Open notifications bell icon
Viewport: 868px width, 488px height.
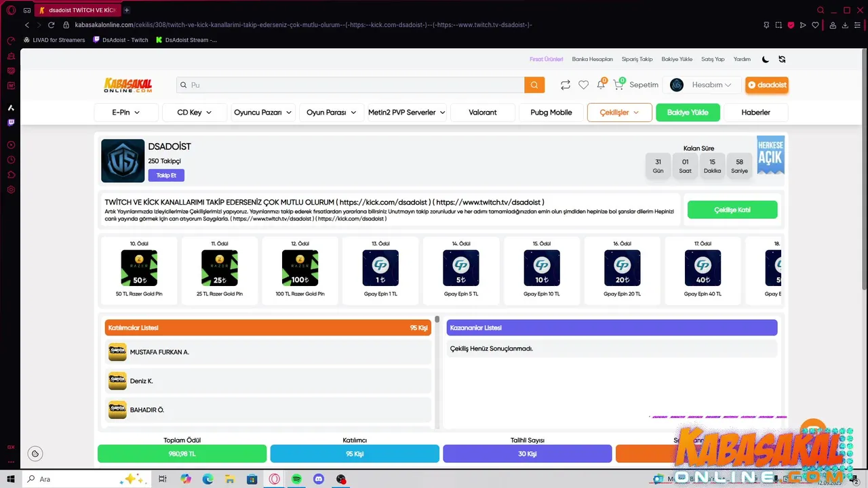(601, 84)
